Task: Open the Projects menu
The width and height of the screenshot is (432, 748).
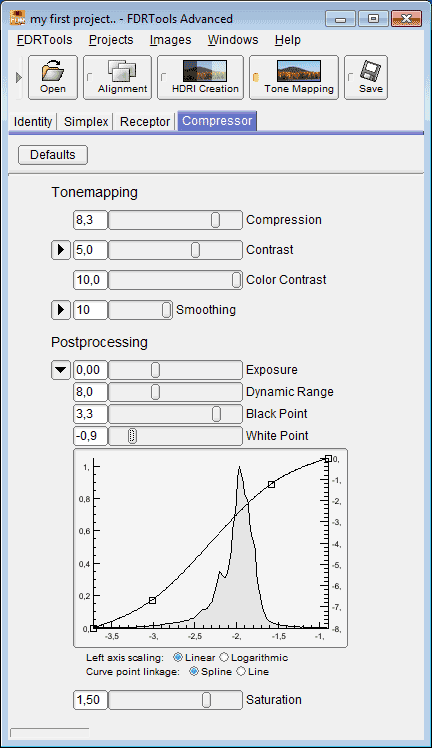Action: coord(111,40)
